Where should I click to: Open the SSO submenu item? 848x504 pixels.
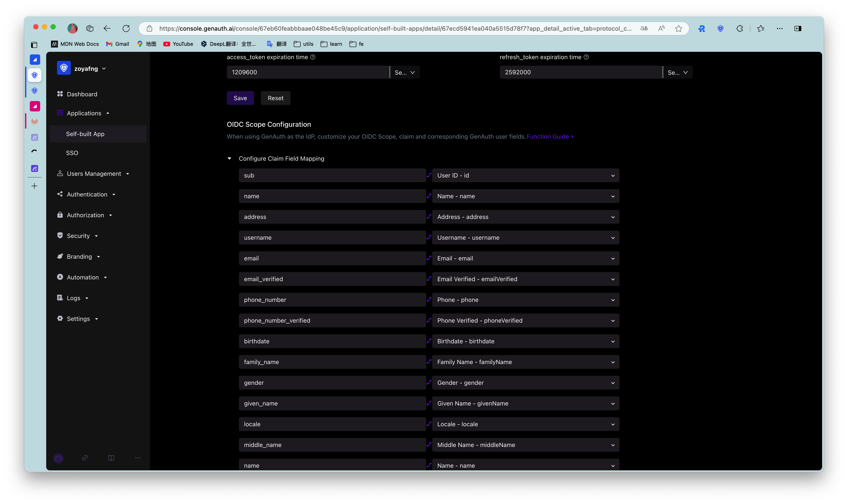click(x=72, y=153)
